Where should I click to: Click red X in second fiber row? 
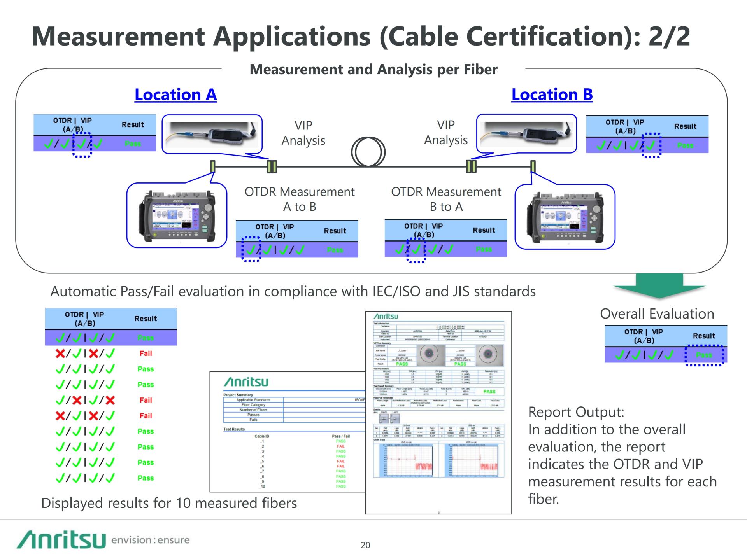coord(60,353)
